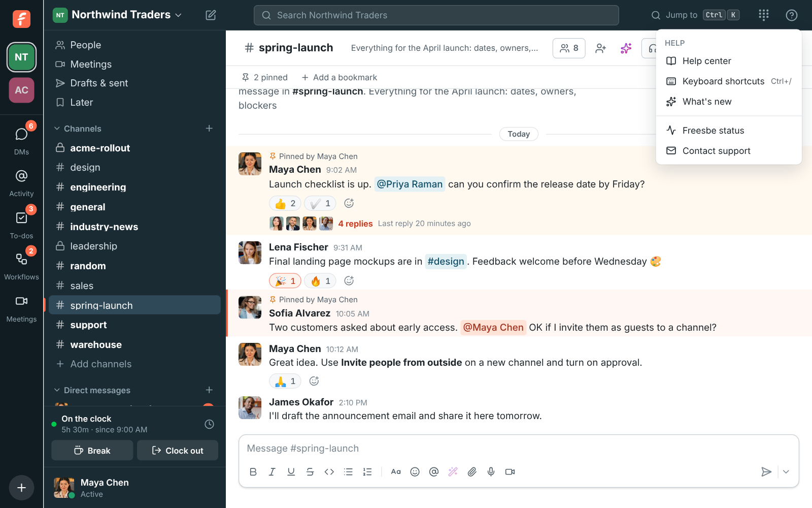This screenshot has height=508, width=812.
Task: Toggle bold formatting in composer
Action: (x=253, y=472)
